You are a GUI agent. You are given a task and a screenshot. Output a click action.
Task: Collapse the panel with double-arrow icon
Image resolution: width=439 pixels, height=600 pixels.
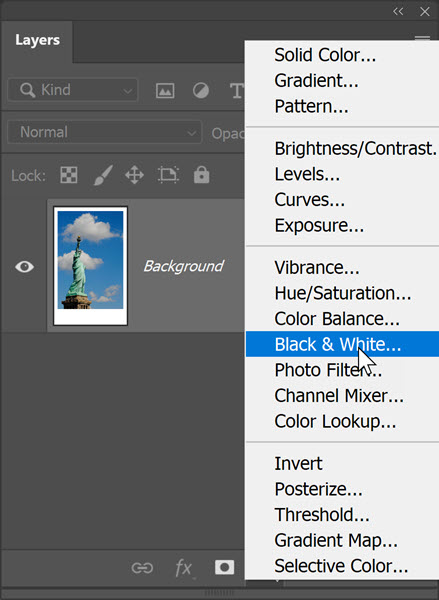398,11
